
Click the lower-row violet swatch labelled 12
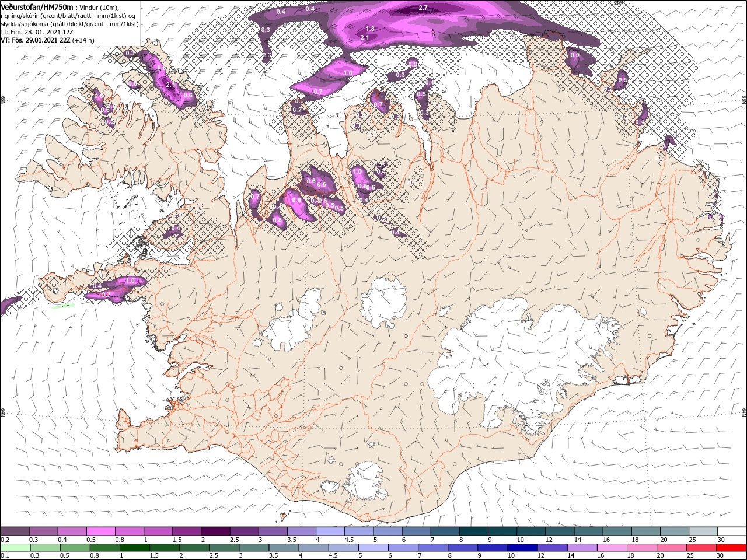(x=552, y=548)
